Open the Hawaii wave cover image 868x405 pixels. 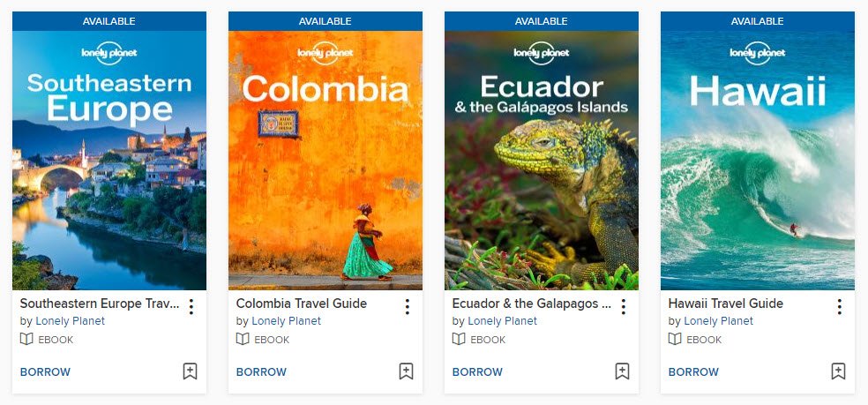[757, 160]
